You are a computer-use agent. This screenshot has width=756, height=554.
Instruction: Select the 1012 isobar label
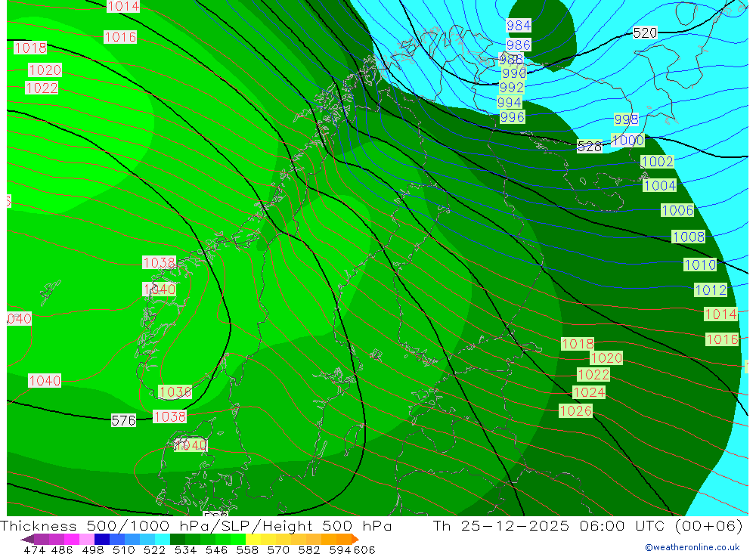711,289
